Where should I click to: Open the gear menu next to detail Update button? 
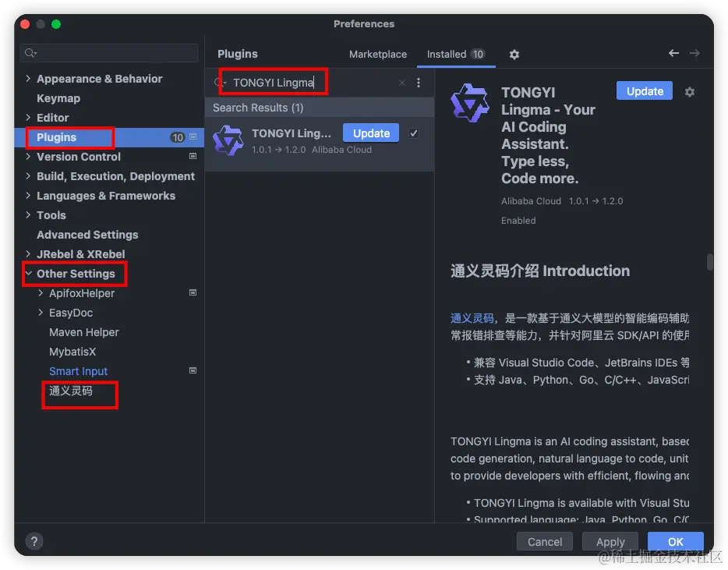point(690,92)
